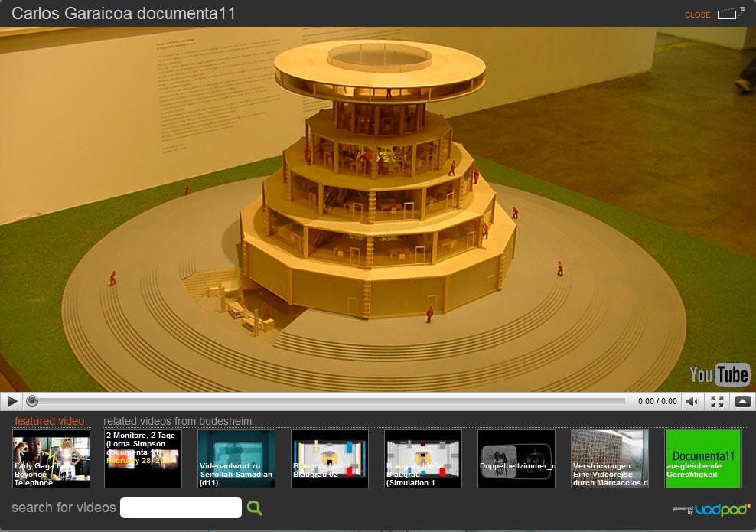Open the Blaugrau bleibt Blaugrau 02 thumbnail
This screenshot has height=532, width=756.
pyautogui.click(x=330, y=459)
